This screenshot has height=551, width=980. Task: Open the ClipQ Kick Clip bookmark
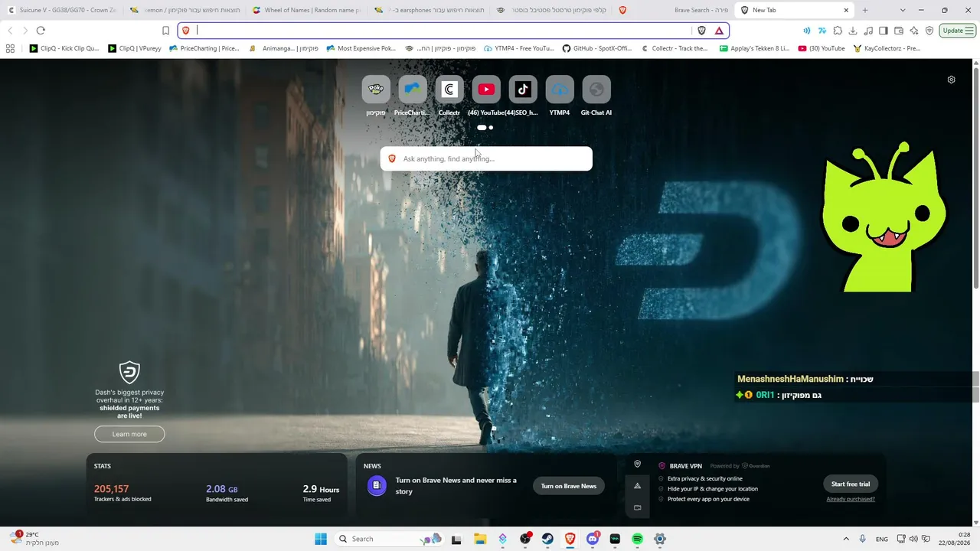click(64, 48)
